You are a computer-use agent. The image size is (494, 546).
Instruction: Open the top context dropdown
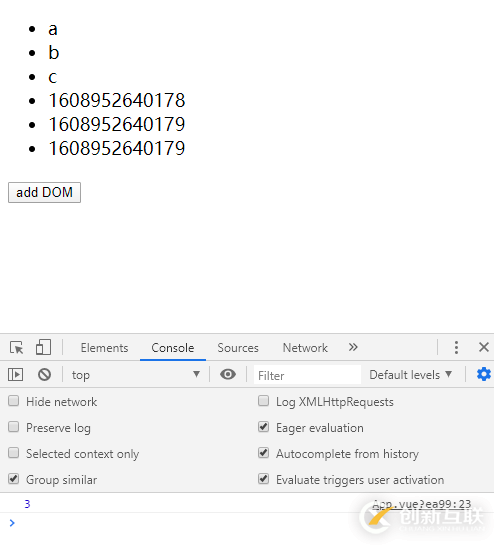(136, 375)
